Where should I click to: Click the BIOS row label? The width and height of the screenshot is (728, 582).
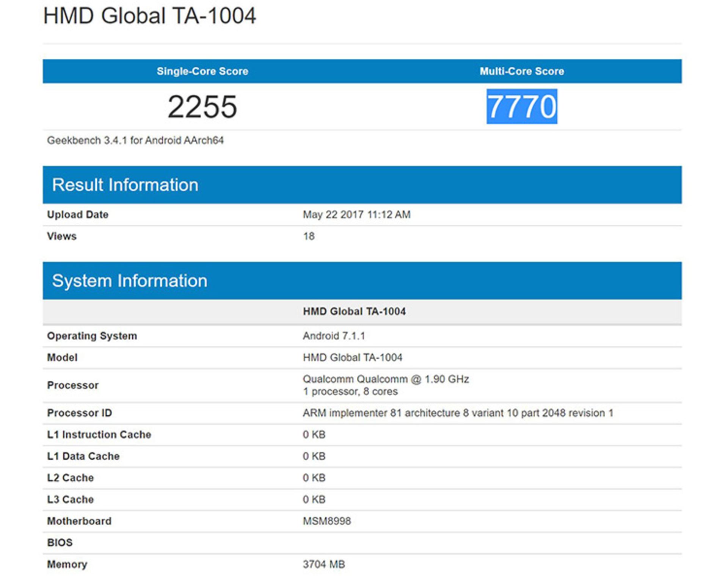coord(60,543)
